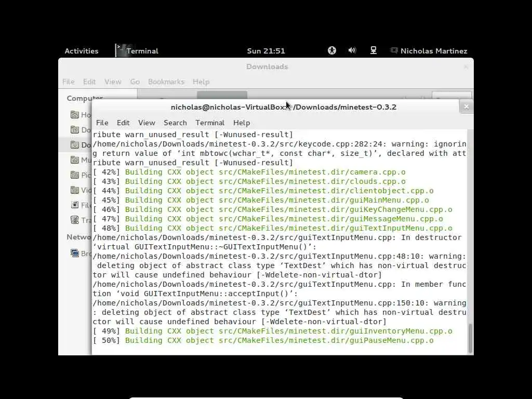532x399 pixels.
Task: Open the terminal's Edit menu
Action: 123,123
